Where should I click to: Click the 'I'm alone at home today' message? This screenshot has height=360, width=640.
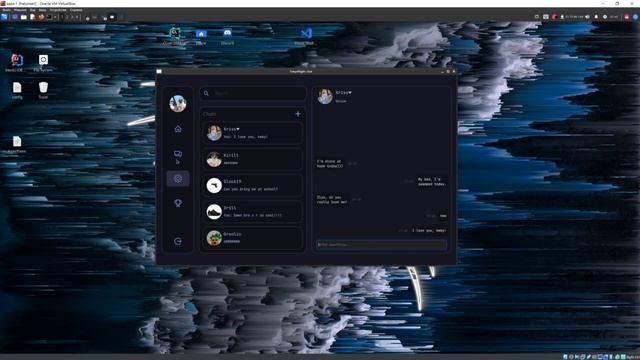(x=330, y=164)
